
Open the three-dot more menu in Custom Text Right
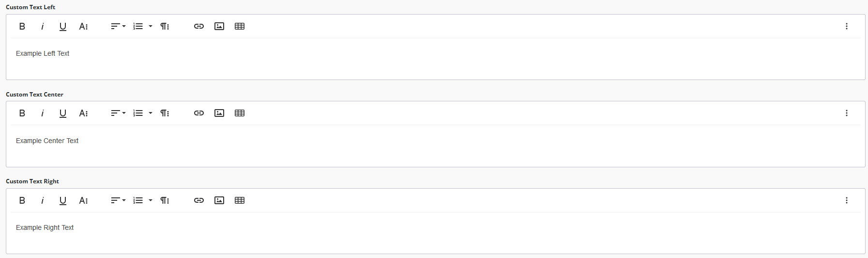847,200
